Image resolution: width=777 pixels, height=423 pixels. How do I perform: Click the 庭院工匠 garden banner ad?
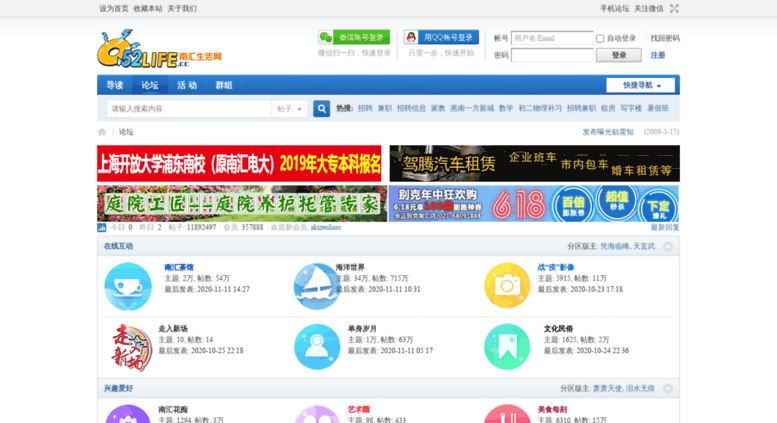242,204
